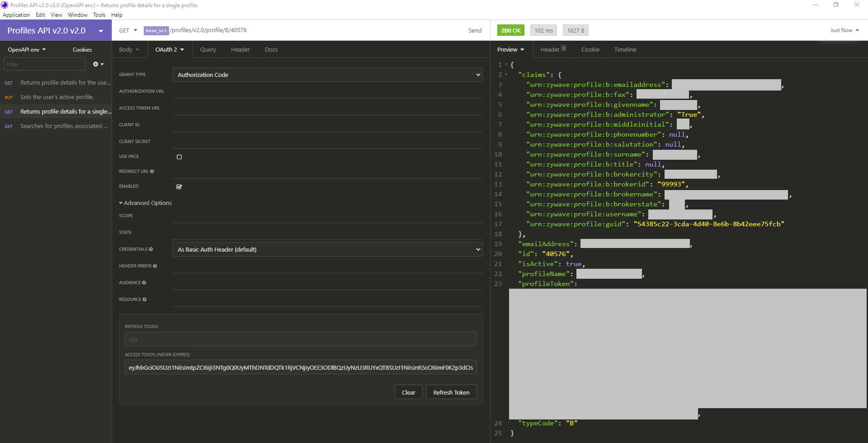Open the Application menu
The height and width of the screenshot is (443, 868).
point(16,15)
